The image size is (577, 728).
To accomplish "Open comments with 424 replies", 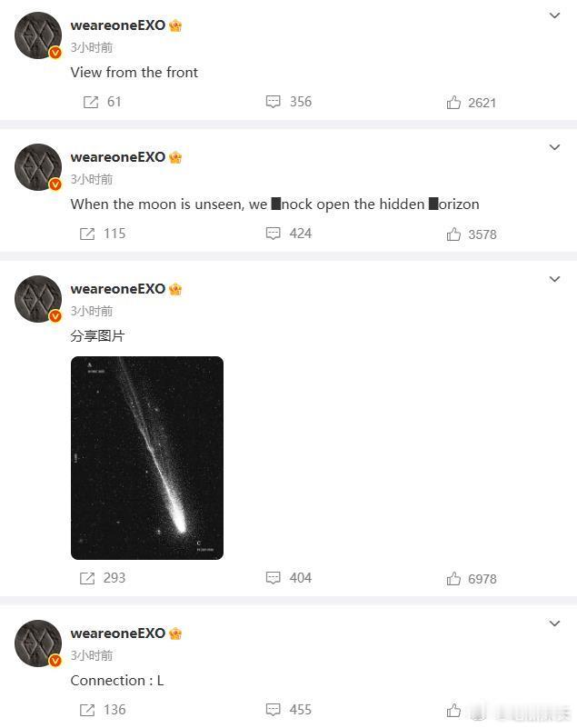I will click(x=288, y=234).
